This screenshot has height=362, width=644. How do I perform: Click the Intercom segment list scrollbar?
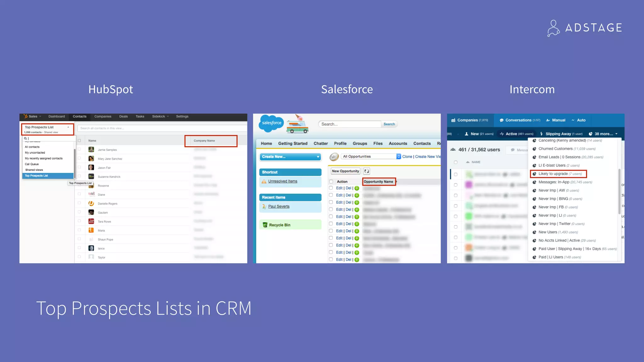[619, 191]
